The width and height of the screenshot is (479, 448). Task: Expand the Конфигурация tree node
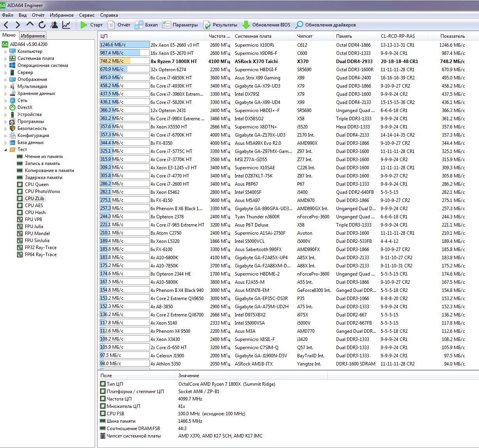tap(5, 135)
